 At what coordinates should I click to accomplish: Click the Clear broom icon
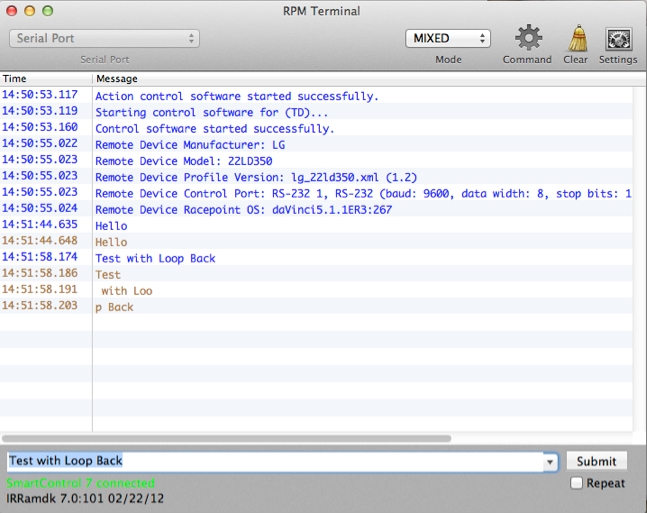pos(577,38)
